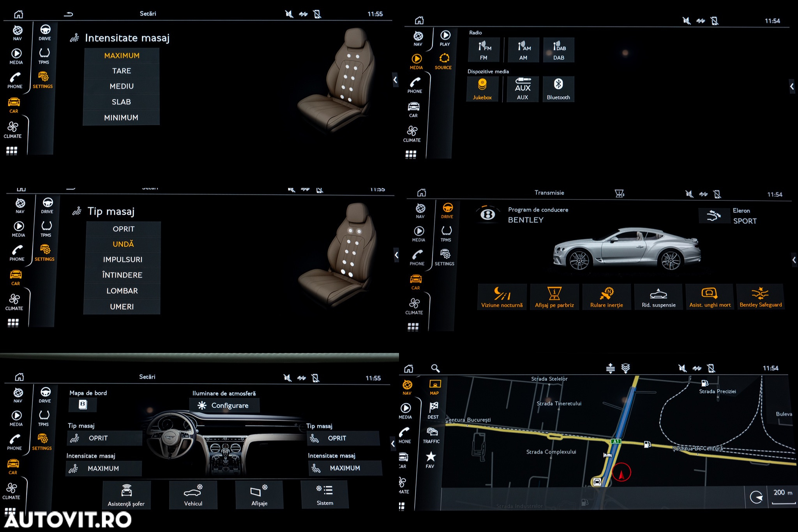Open Program de conducere BENTLEY selector
The image size is (798, 532).
(522, 215)
